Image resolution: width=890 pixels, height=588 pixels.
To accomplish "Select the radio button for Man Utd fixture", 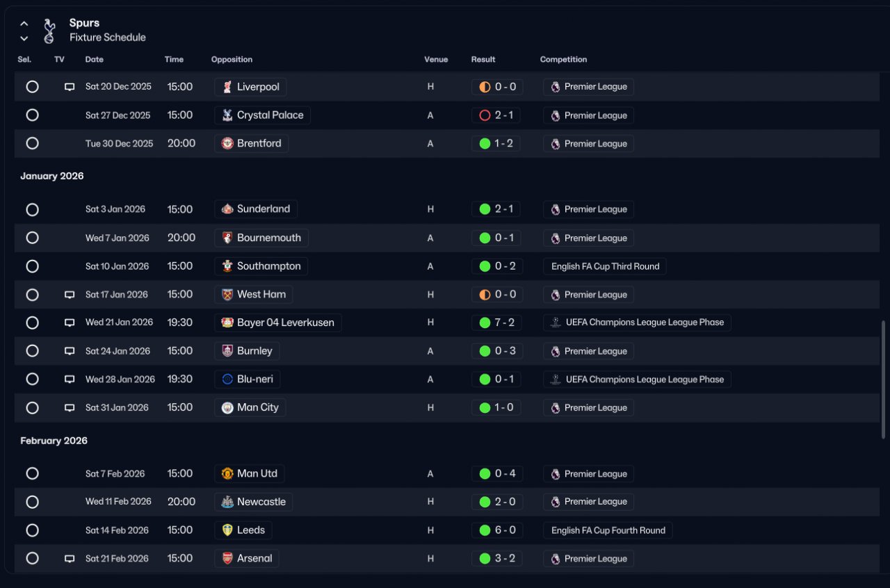I will click(32, 473).
